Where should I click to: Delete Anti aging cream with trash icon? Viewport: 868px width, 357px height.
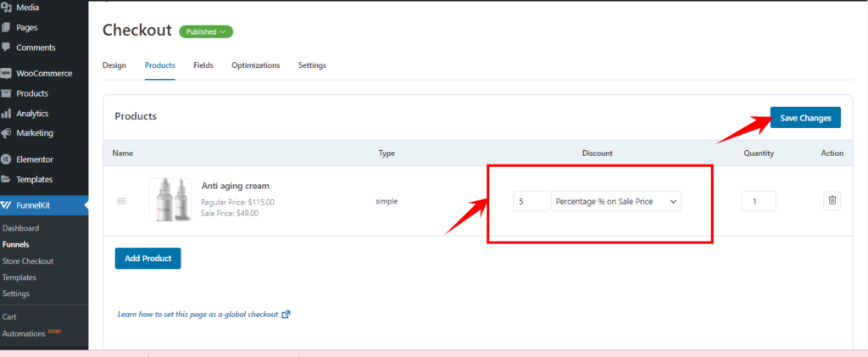(832, 201)
